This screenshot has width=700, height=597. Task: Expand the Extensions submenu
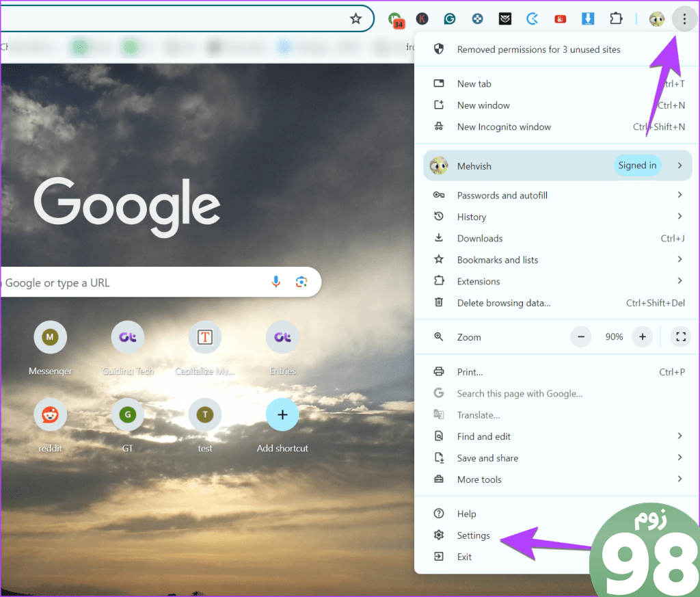[x=556, y=281]
